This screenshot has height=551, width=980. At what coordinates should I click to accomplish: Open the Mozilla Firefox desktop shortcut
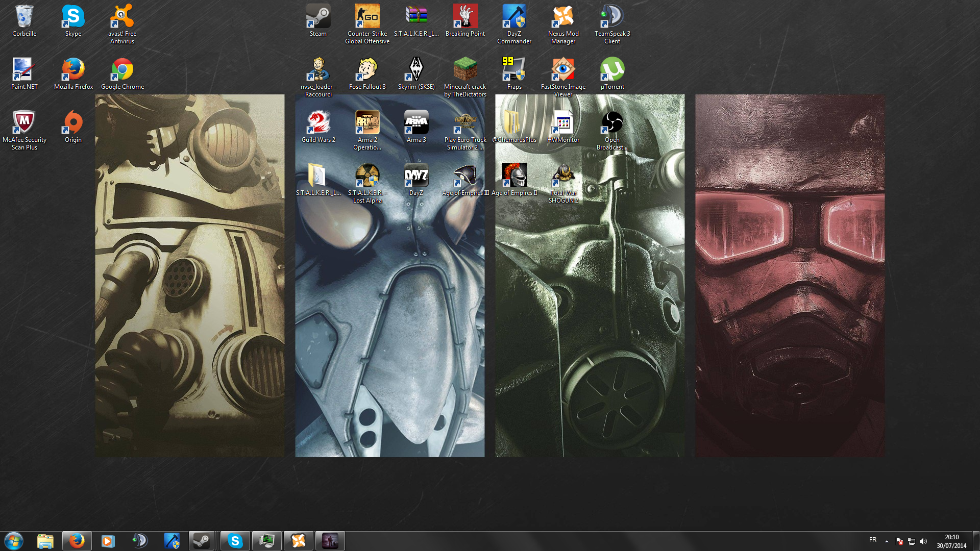point(73,74)
